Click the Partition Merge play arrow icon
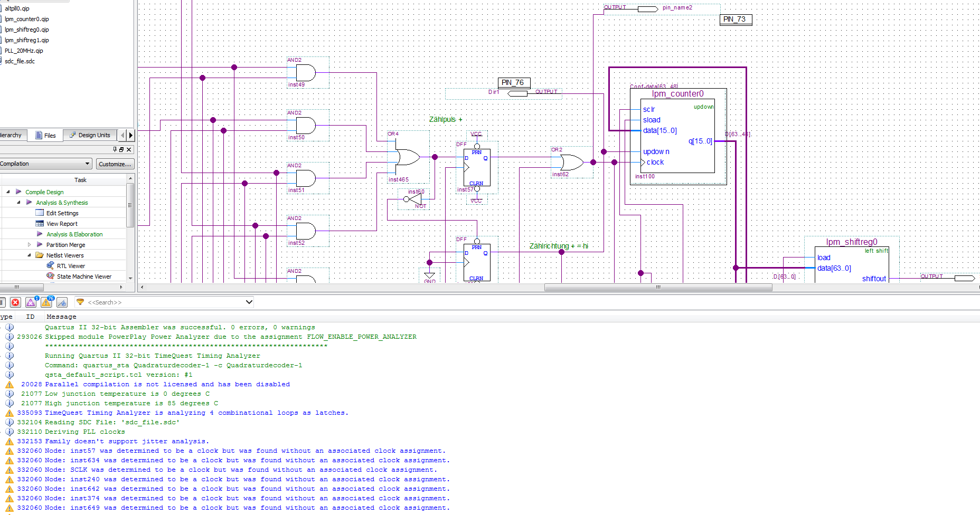 click(40, 245)
